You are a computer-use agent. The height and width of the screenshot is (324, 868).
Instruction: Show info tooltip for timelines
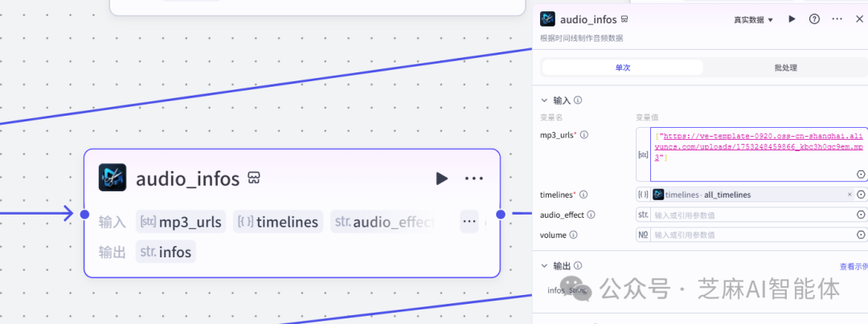[583, 195]
